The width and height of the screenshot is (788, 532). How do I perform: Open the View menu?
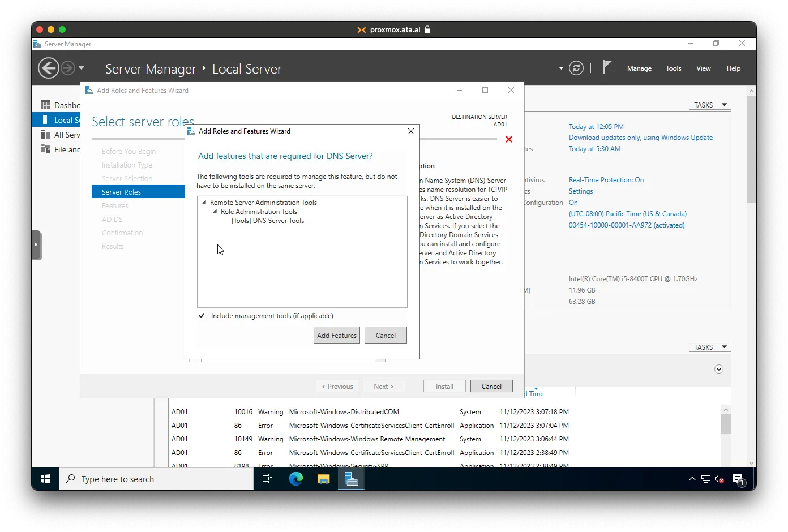pos(704,68)
